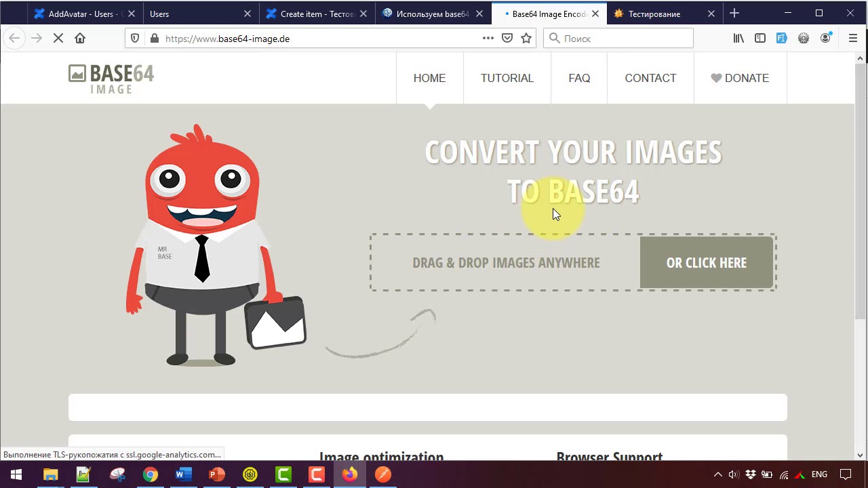Bookmark this page with star icon

526,39
